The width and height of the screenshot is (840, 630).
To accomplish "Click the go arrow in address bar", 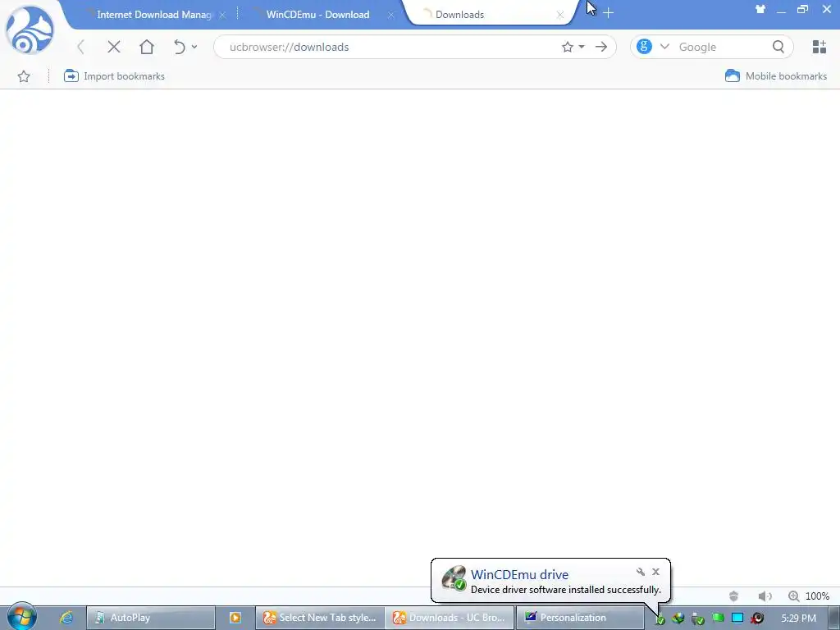I will click(601, 47).
